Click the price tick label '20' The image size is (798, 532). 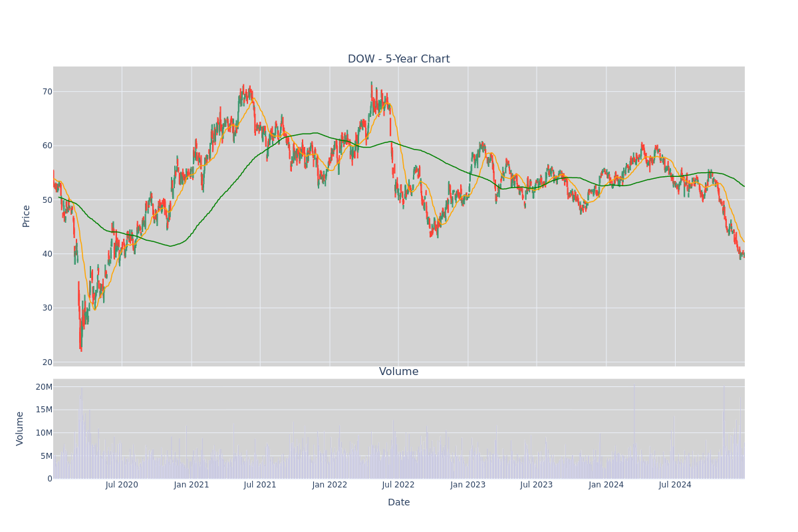(47, 362)
